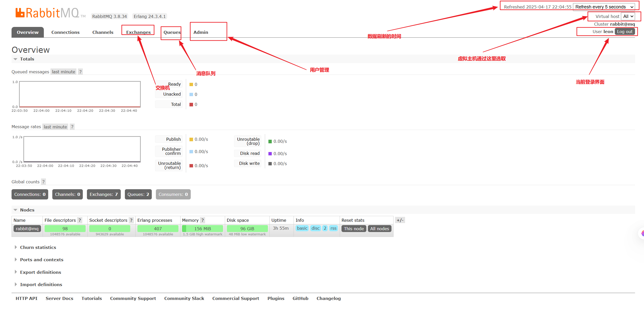
Task: Click the Memory column help question mark
Action: click(203, 220)
